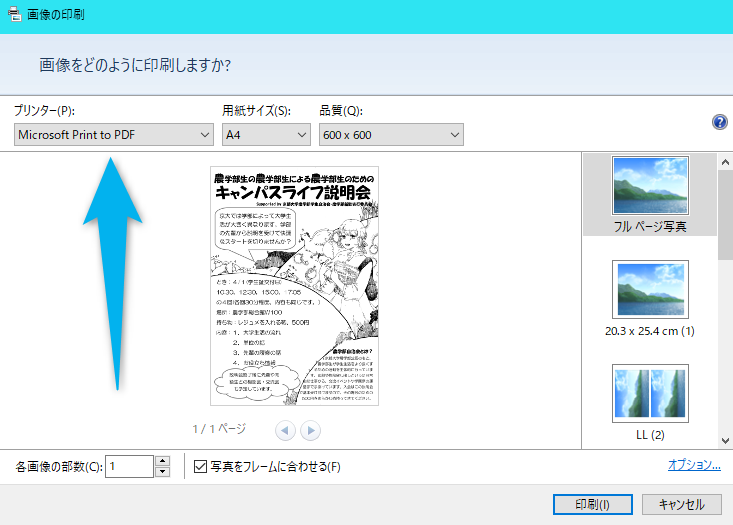The width and height of the screenshot is (733, 525).
Task: Open the オプション link
Action: click(694, 464)
